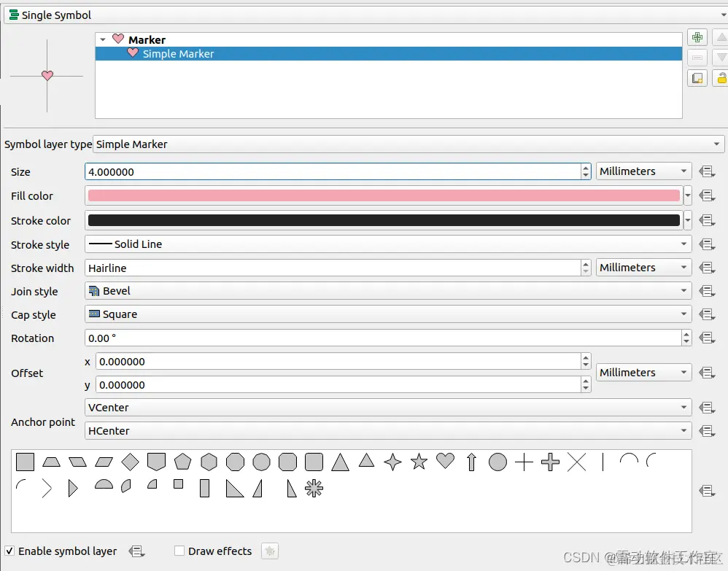This screenshot has width=728, height=571.
Task: Open data-defined override for Fill color
Action: [x=707, y=196]
